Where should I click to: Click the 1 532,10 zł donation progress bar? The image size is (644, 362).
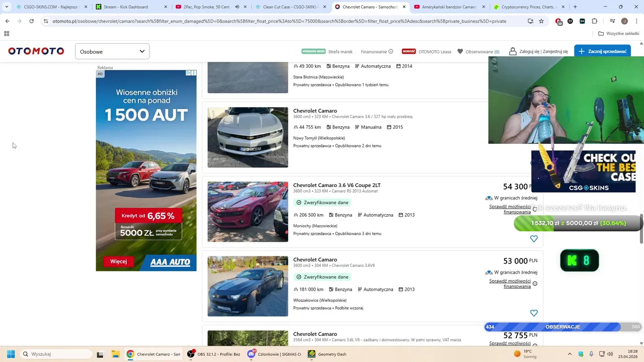577,223
